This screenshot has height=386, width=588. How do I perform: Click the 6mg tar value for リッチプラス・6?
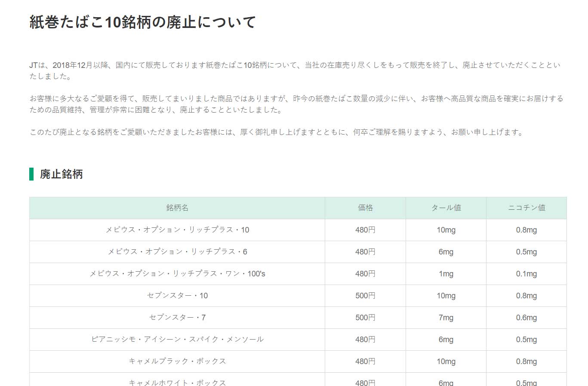pos(446,252)
